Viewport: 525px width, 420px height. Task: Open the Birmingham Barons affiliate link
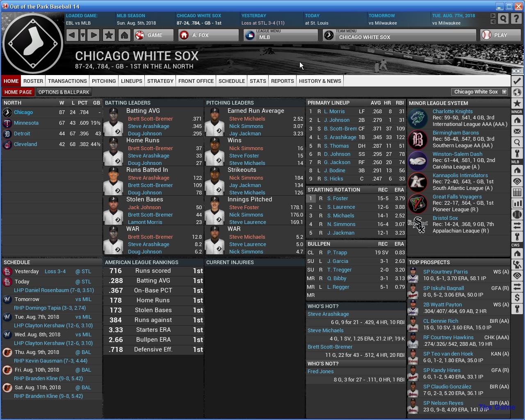[x=456, y=133]
